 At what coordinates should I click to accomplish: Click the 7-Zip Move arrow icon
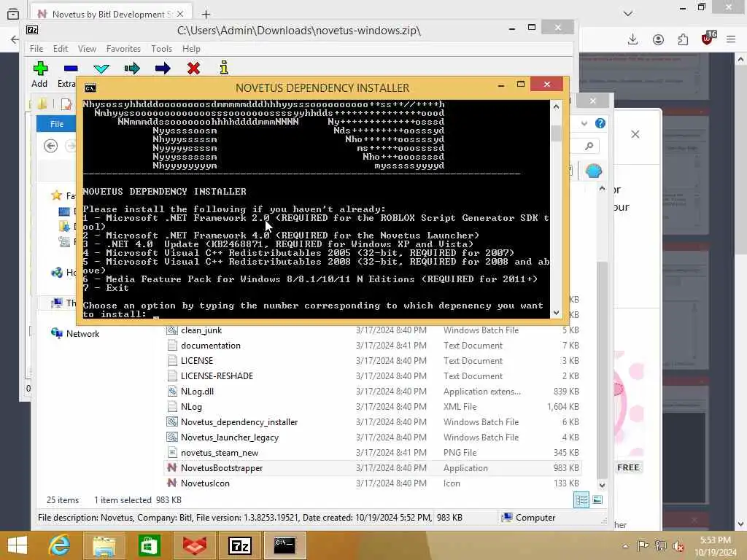[163, 69]
